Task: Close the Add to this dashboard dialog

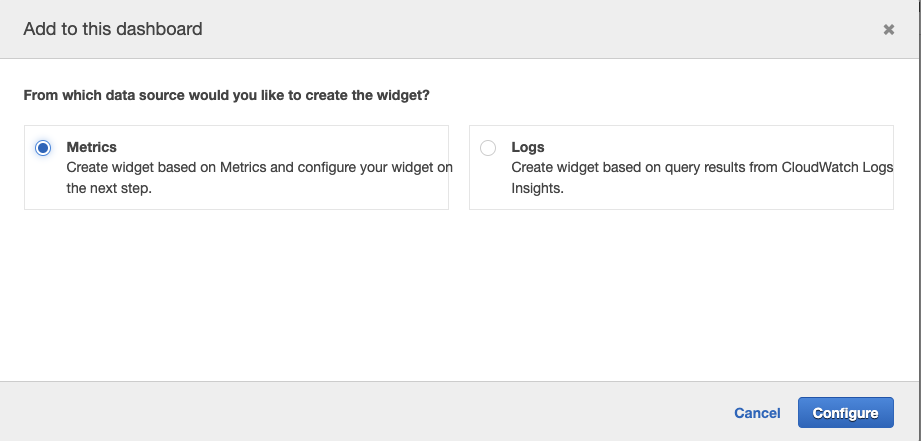Action: point(888,30)
